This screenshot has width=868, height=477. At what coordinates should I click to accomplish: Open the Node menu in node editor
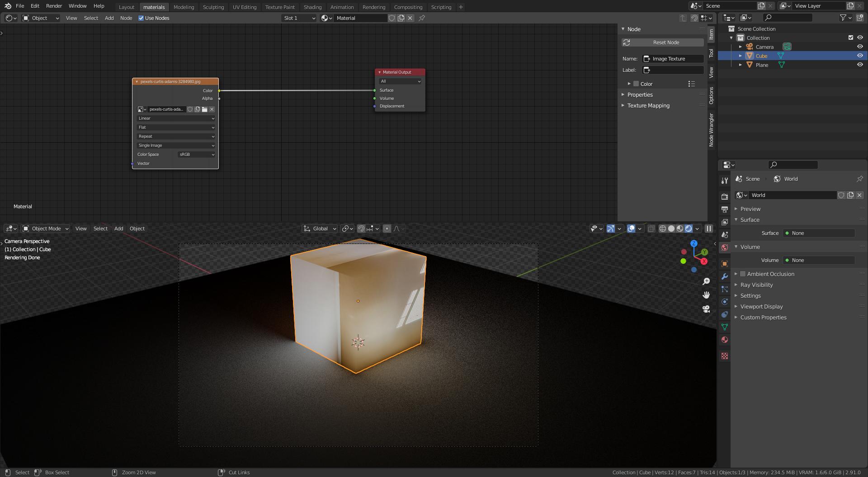click(x=126, y=18)
